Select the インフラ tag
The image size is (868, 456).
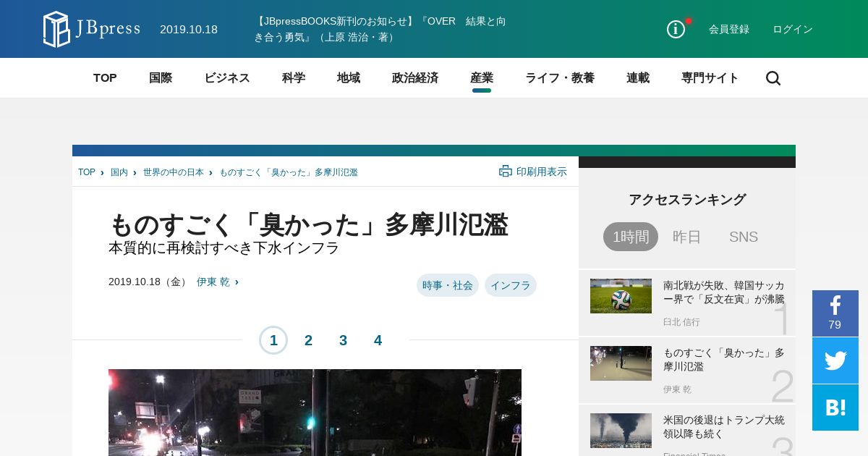click(x=511, y=285)
